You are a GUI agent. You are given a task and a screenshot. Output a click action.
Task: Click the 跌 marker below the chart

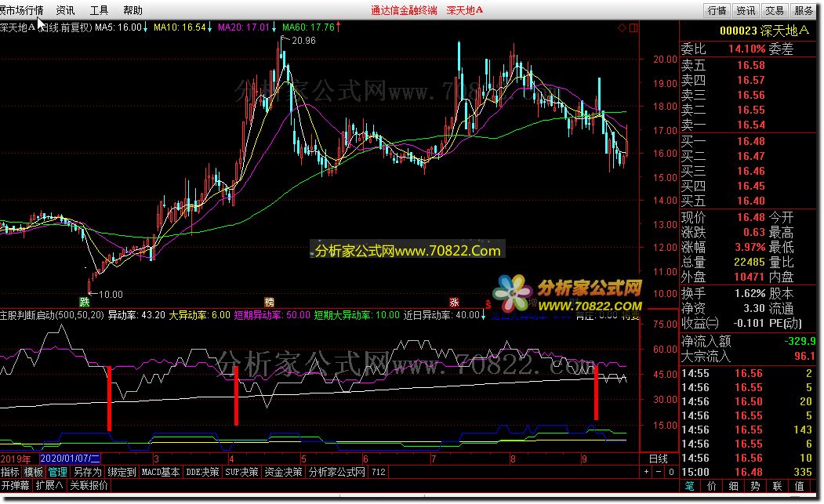pos(84,302)
